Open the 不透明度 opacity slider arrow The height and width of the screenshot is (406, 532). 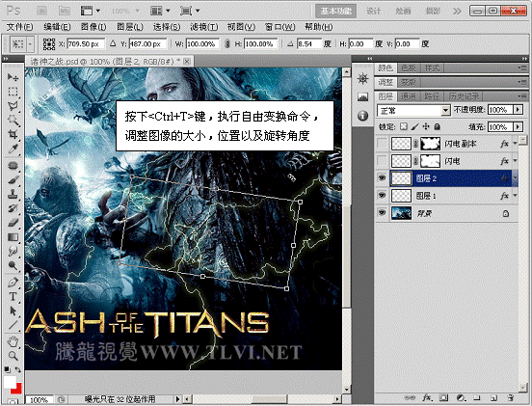click(x=518, y=110)
